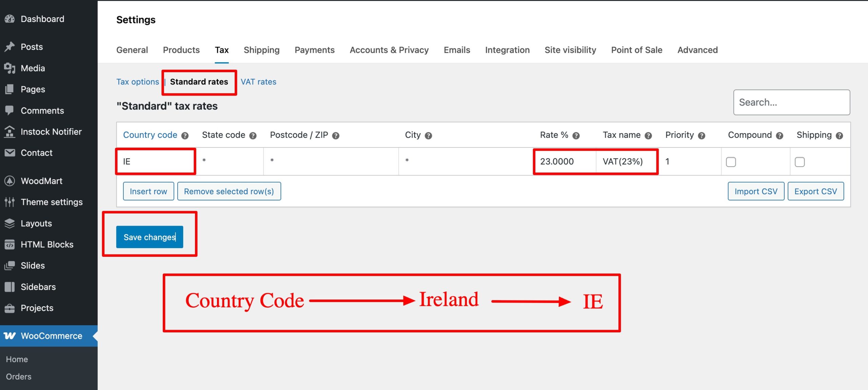
Task: Click the Media library icon
Action: pyautogui.click(x=9, y=68)
